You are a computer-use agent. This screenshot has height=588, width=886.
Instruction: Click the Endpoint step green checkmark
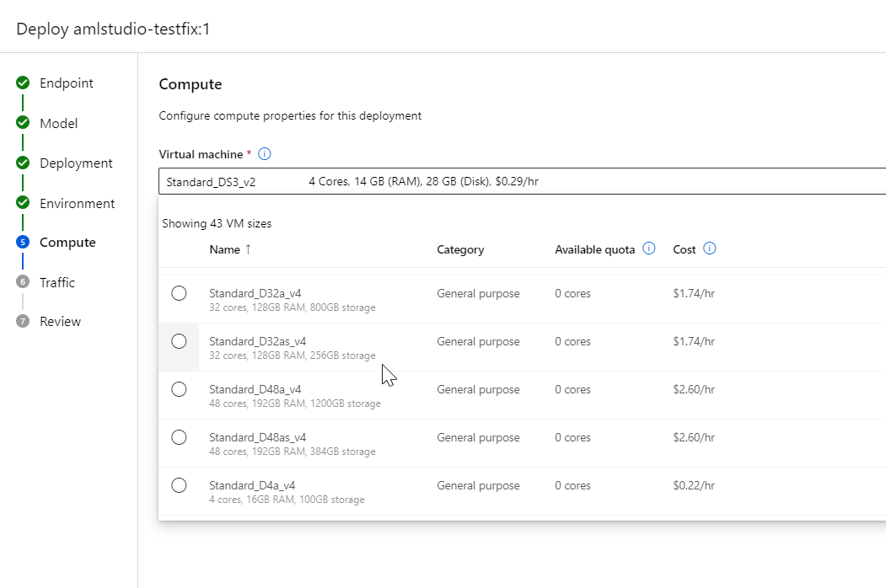[23, 83]
